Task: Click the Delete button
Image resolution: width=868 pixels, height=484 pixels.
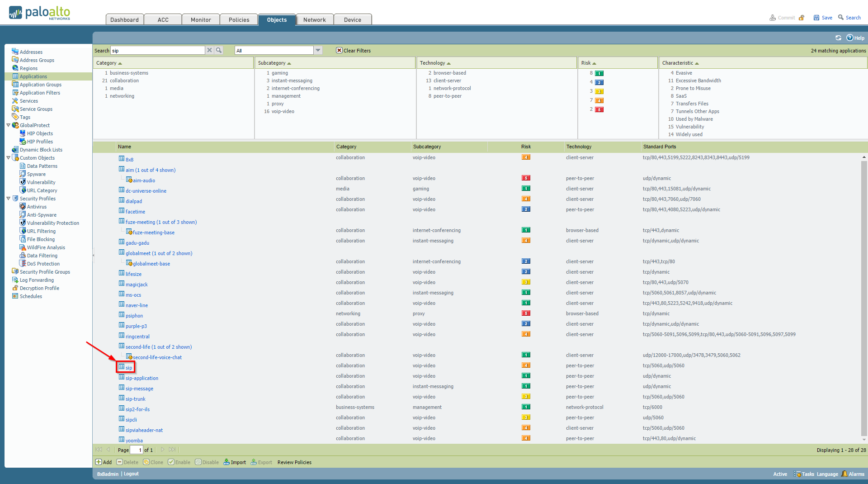Action: [127, 462]
